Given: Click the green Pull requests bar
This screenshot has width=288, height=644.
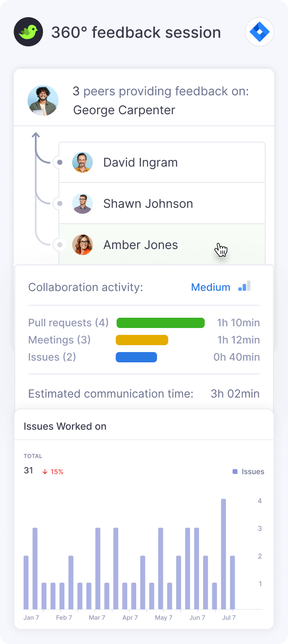Looking at the screenshot, I should click(x=160, y=323).
